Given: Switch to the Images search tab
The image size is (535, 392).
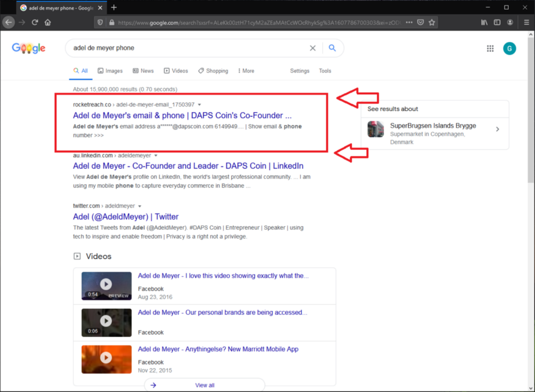Looking at the screenshot, I should point(110,71).
